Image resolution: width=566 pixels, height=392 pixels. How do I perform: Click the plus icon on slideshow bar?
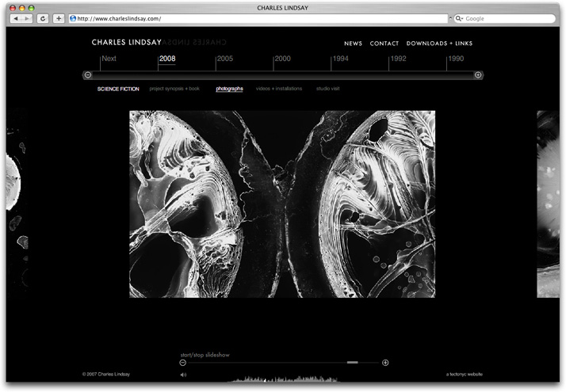click(385, 363)
